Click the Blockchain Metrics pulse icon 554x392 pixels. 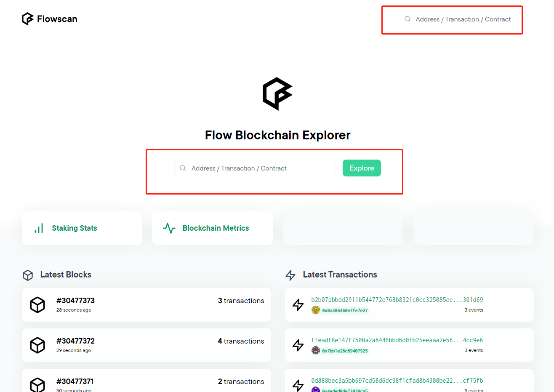pyautogui.click(x=169, y=228)
